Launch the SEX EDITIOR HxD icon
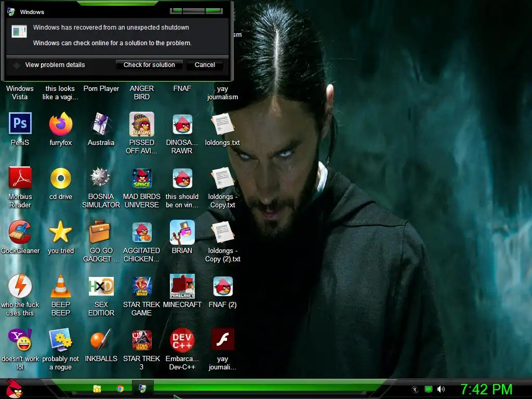The width and height of the screenshot is (532, 399). point(101,286)
